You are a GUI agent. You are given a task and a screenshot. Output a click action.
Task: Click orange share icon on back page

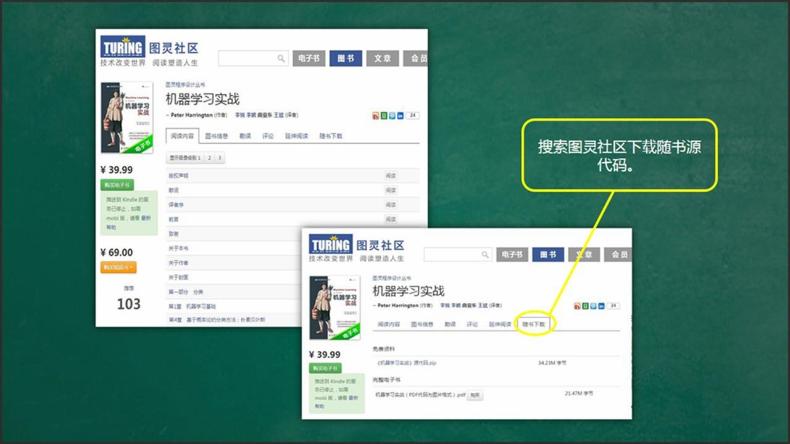coord(375,116)
